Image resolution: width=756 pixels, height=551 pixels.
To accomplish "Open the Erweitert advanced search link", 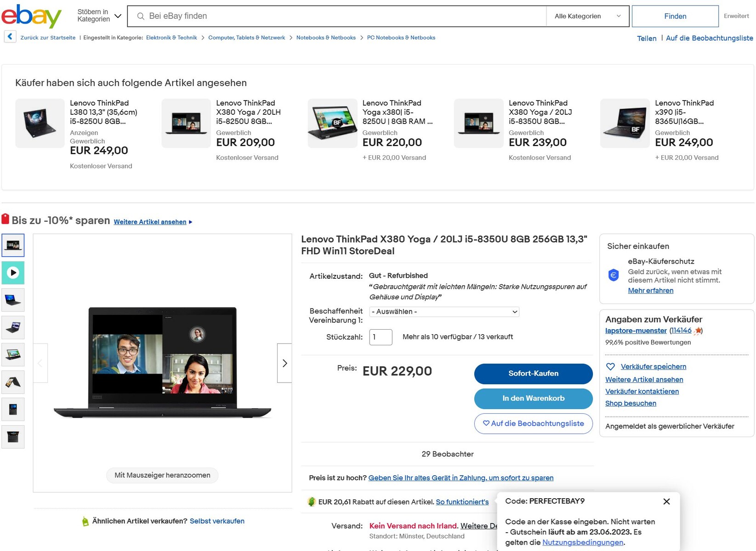I will click(736, 16).
